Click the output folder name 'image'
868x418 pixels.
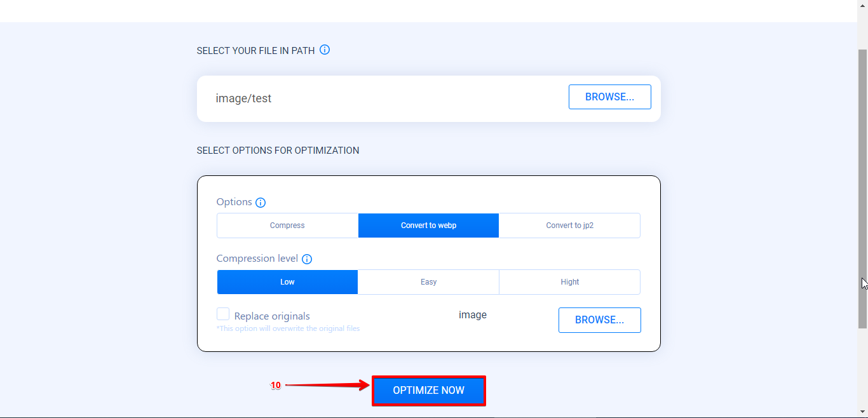click(x=473, y=315)
